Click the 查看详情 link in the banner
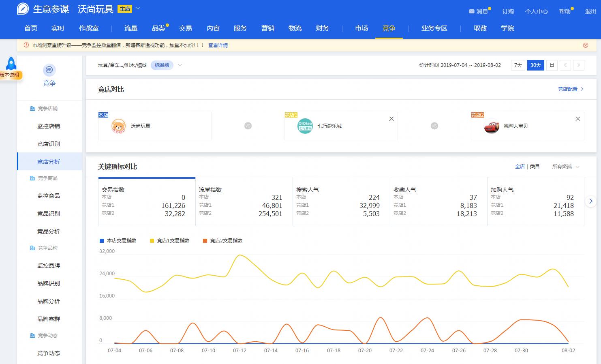The width and height of the screenshot is (601, 364). tap(218, 45)
